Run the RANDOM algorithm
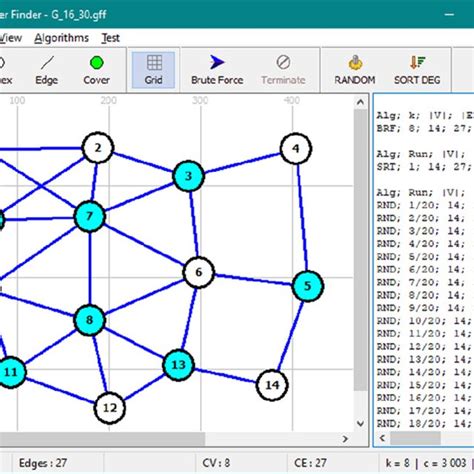The image size is (474, 474). click(355, 70)
